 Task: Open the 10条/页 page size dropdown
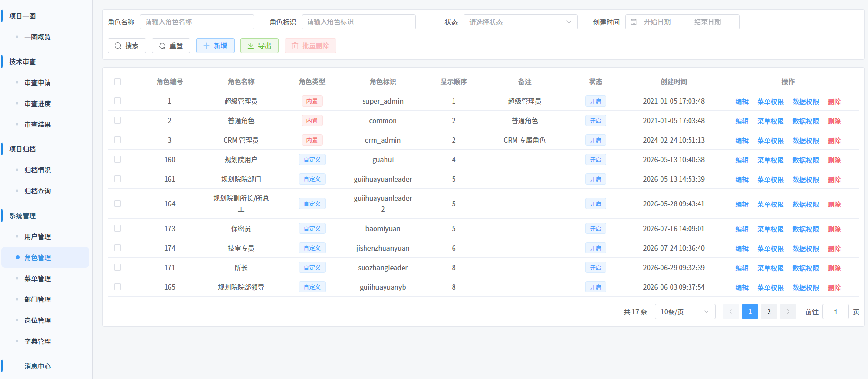685,311
